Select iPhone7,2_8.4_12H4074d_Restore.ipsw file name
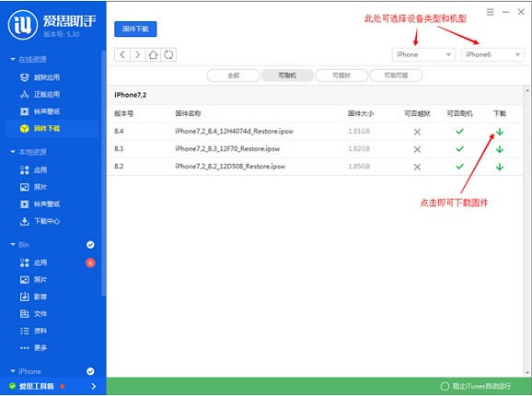This screenshot has height=396, width=532. pos(234,132)
